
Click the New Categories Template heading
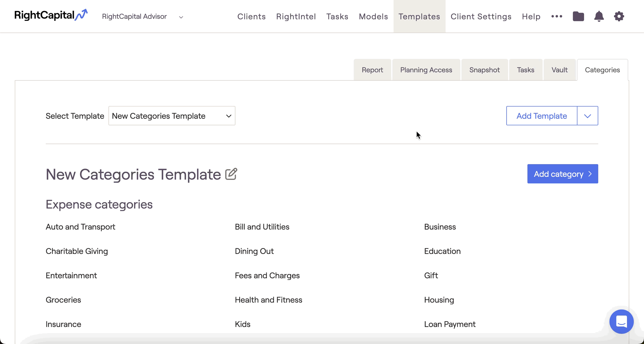click(133, 174)
